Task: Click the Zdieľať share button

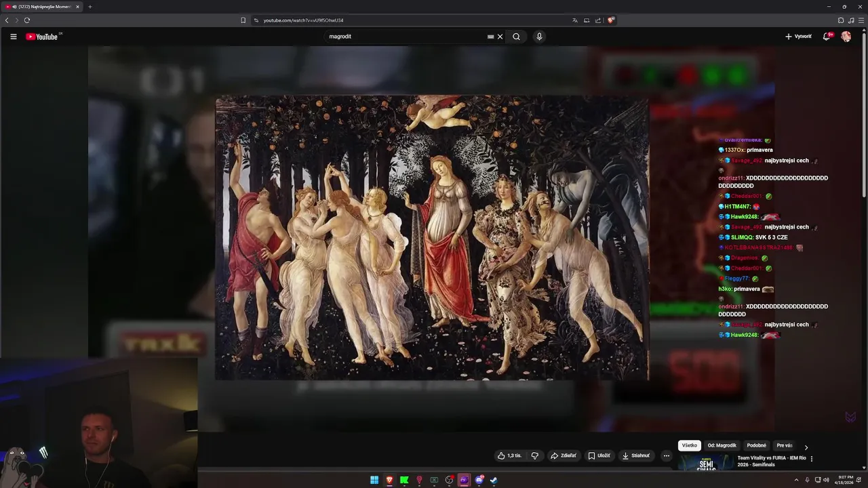Action: coord(564,455)
